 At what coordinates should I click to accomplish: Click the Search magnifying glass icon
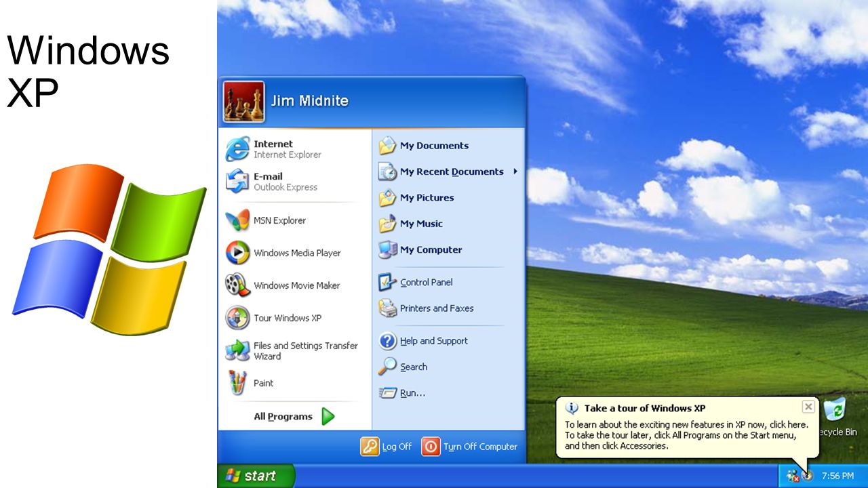click(x=387, y=367)
